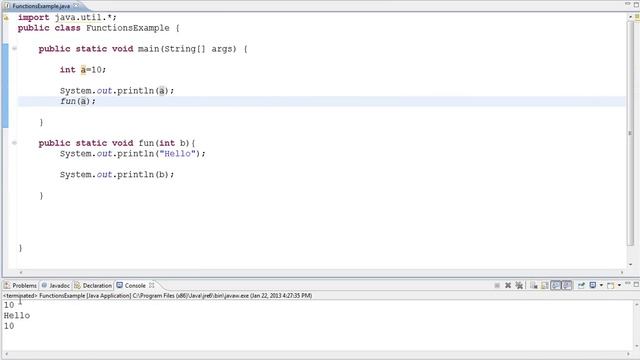Minimize the Console panel
The width and height of the screenshot is (640, 360).
(628, 284)
